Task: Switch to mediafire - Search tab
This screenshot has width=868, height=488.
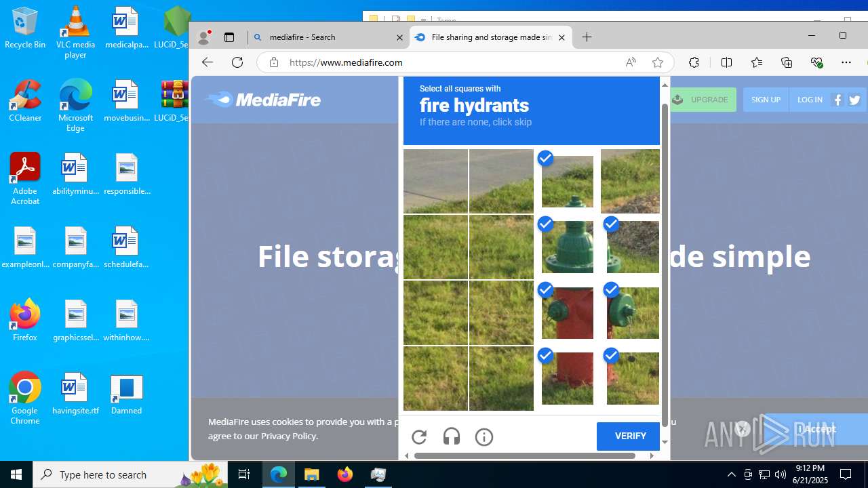Action: [328, 37]
